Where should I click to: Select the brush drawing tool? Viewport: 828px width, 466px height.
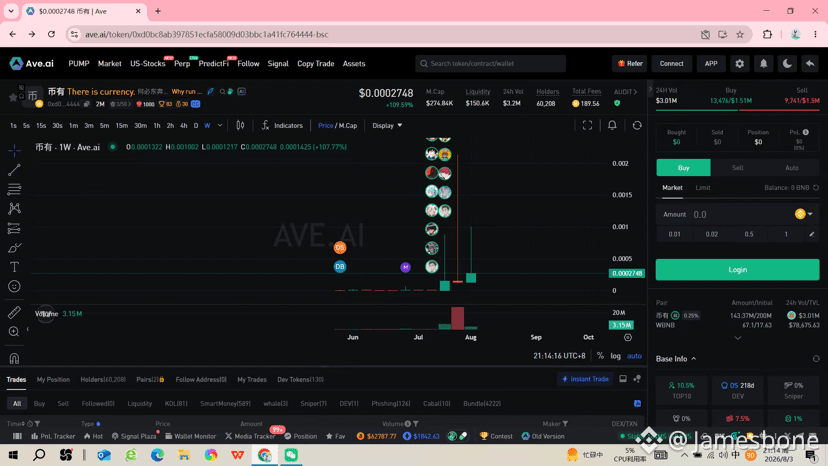coord(14,248)
